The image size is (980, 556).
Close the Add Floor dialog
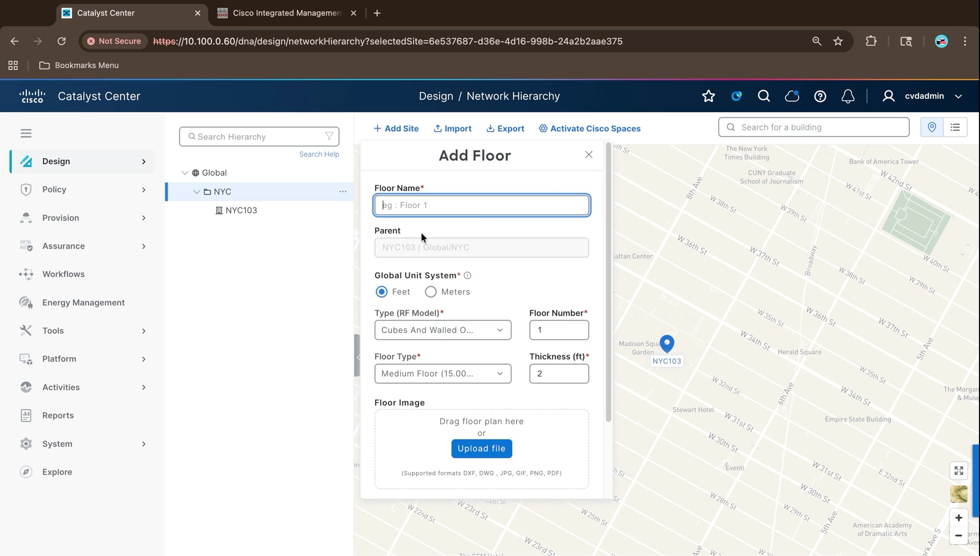point(588,155)
